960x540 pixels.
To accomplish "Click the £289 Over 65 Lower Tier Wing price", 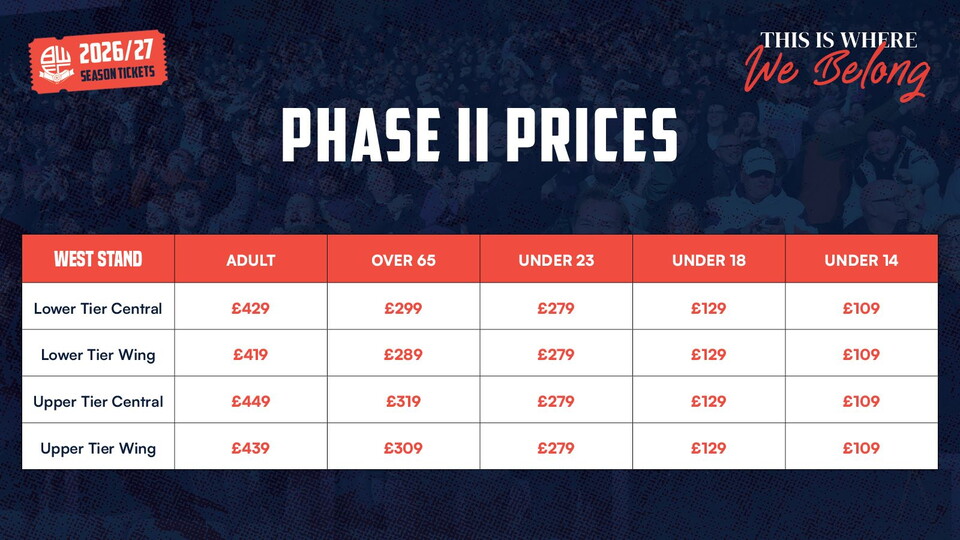I will click(x=403, y=354).
